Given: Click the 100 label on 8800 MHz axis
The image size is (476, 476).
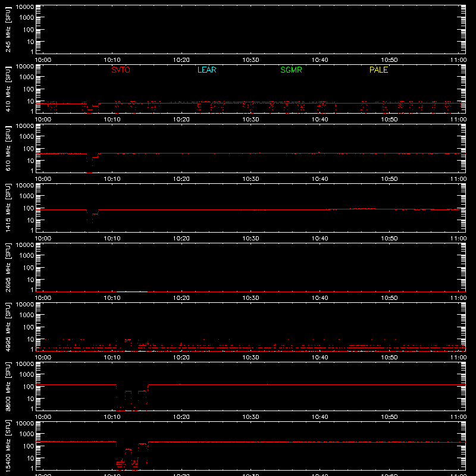Looking at the screenshot, I should (x=29, y=387).
